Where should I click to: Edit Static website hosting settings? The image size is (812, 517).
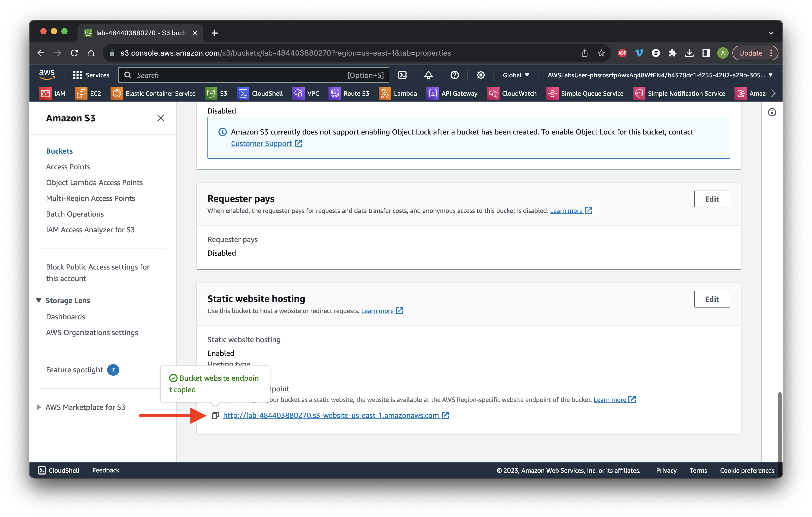pos(712,299)
